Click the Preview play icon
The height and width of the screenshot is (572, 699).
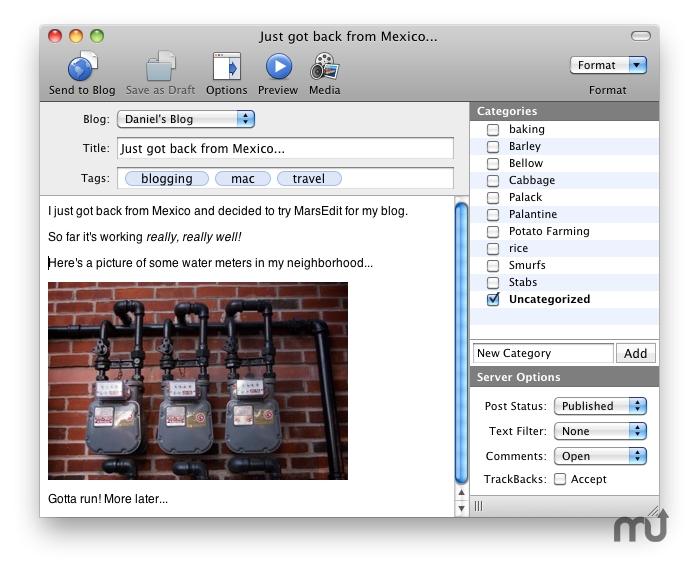278,67
